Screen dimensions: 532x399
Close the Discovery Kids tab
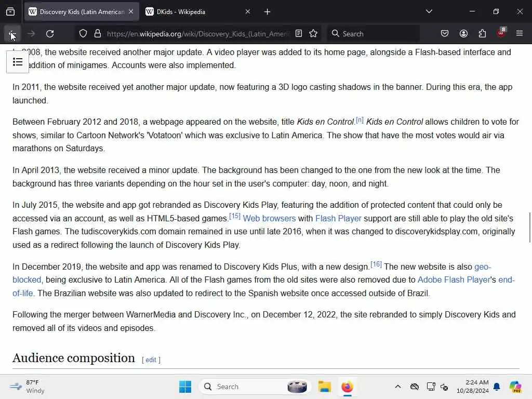131,12
